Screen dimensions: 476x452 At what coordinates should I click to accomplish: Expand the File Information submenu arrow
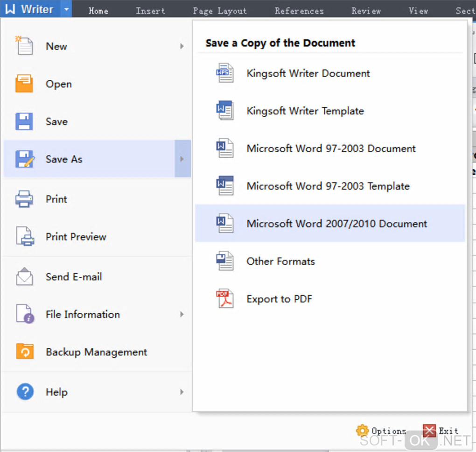[x=182, y=314]
